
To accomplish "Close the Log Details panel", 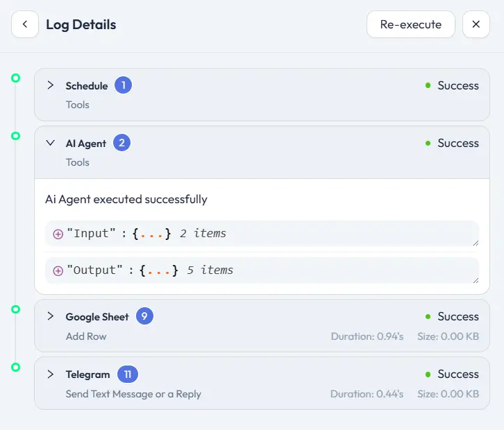I will (x=476, y=24).
